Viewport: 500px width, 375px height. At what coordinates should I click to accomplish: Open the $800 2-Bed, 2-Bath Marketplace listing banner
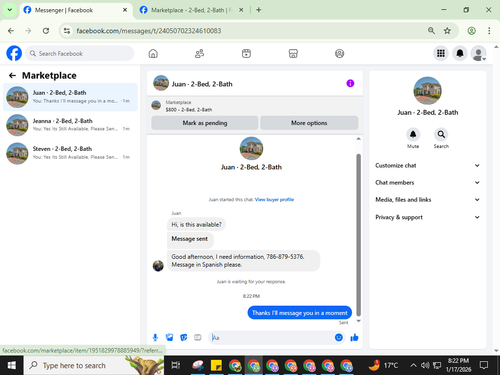click(255, 106)
